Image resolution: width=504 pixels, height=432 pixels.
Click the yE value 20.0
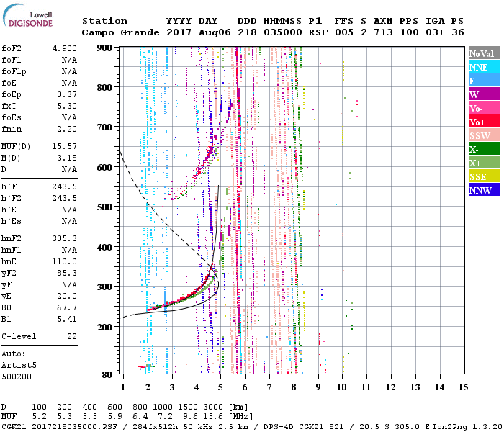coord(67,297)
